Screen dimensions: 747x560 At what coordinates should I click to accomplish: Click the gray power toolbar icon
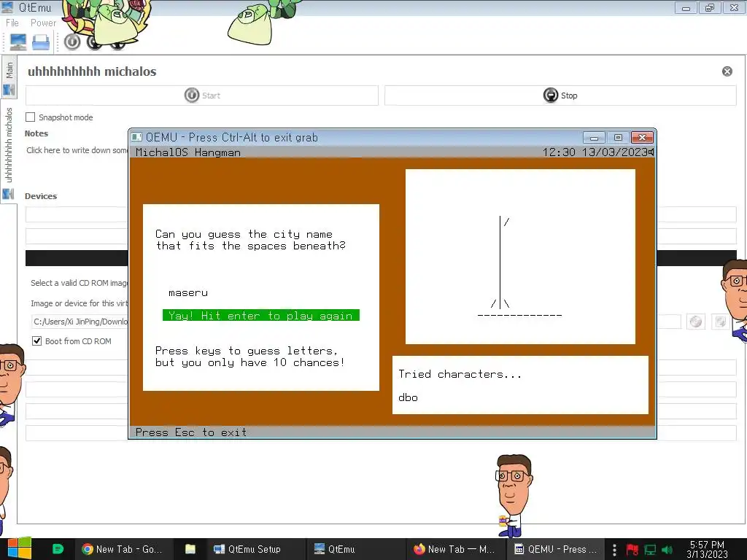click(x=72, y=42)
